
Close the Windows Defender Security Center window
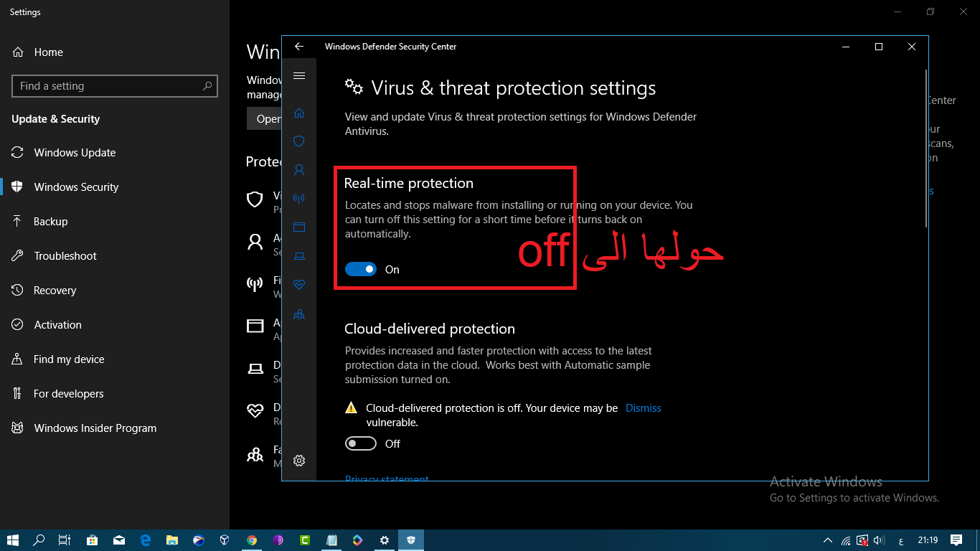click(x=912, y=47)
